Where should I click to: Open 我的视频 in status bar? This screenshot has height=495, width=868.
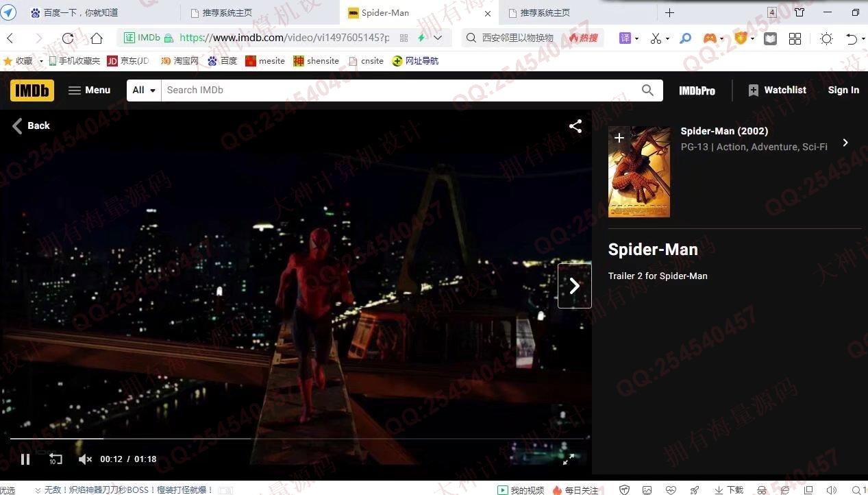click(521, 490)
